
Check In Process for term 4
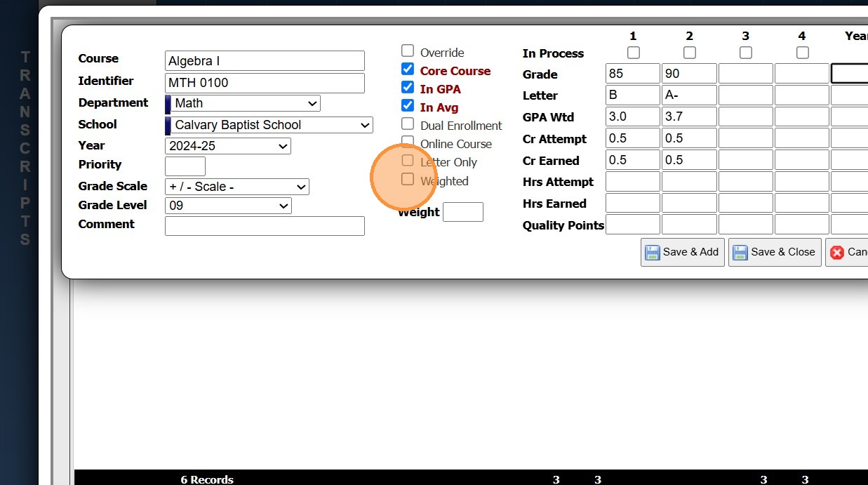(x=803, y=53)
